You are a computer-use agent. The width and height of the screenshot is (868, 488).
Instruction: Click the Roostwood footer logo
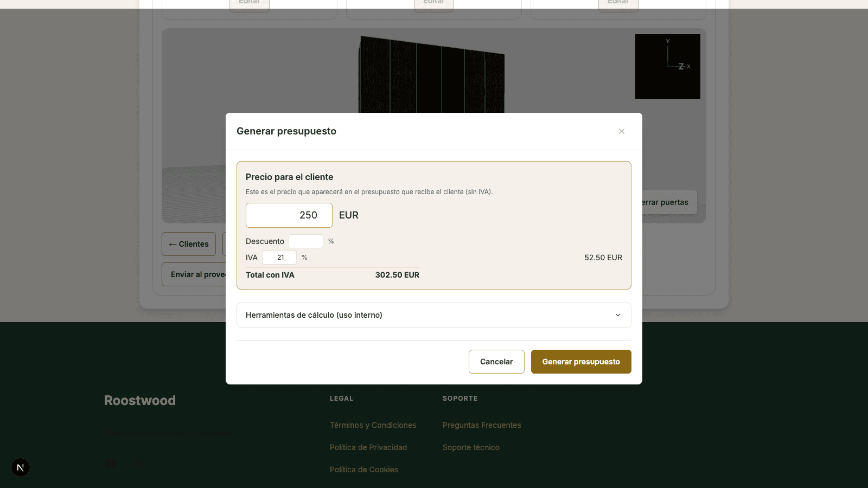coord(140,401)
